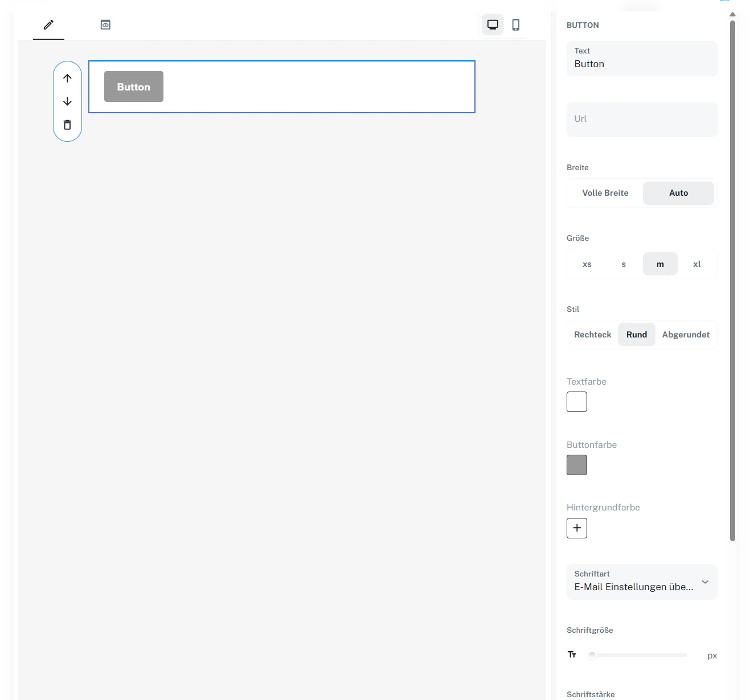Select Rund style

click(637, 335)
